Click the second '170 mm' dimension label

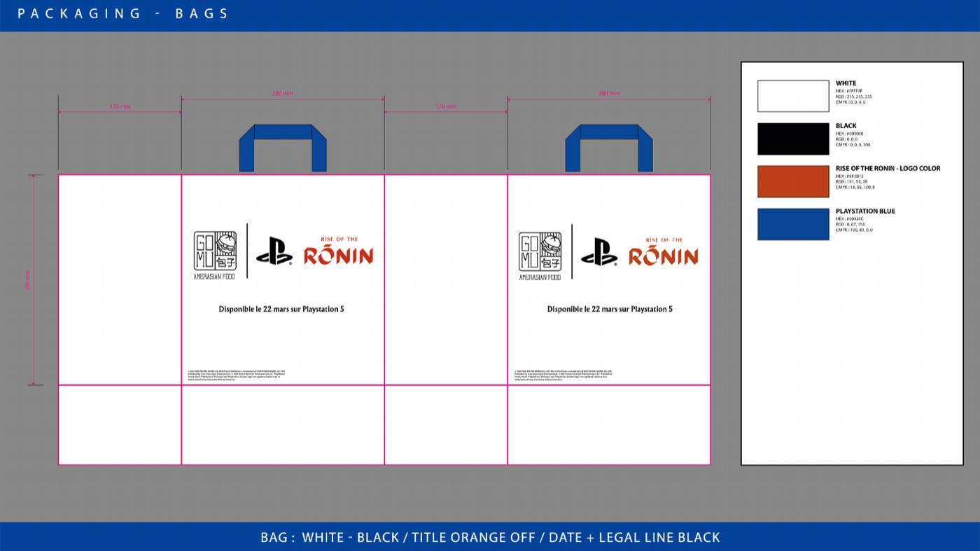point(446,107)
